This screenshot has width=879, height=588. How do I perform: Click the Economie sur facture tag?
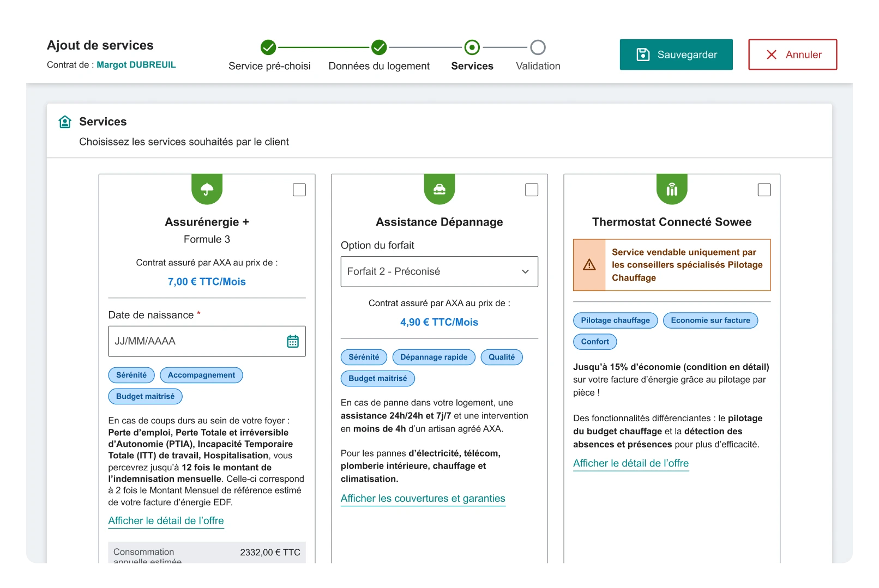point(711,320)
